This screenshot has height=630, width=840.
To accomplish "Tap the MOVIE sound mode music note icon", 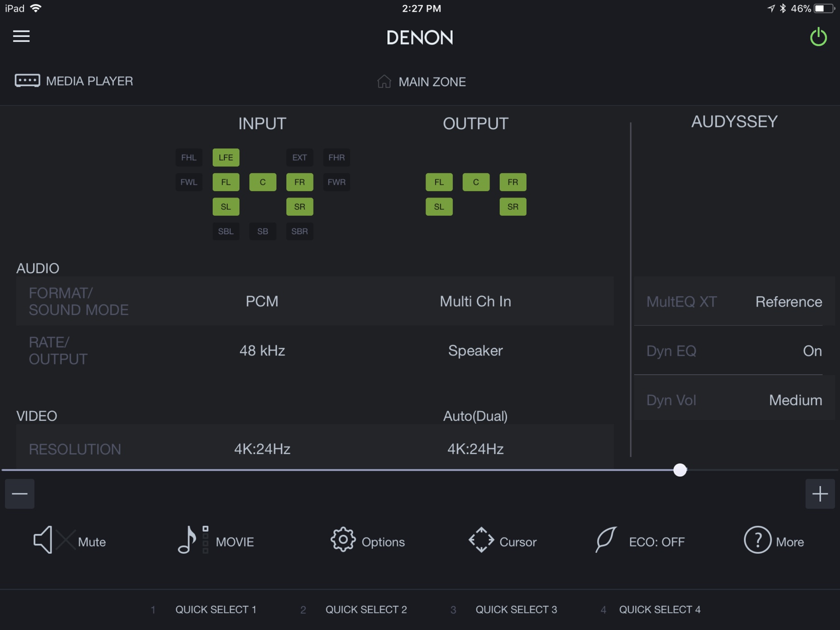I will coord(187,540).
